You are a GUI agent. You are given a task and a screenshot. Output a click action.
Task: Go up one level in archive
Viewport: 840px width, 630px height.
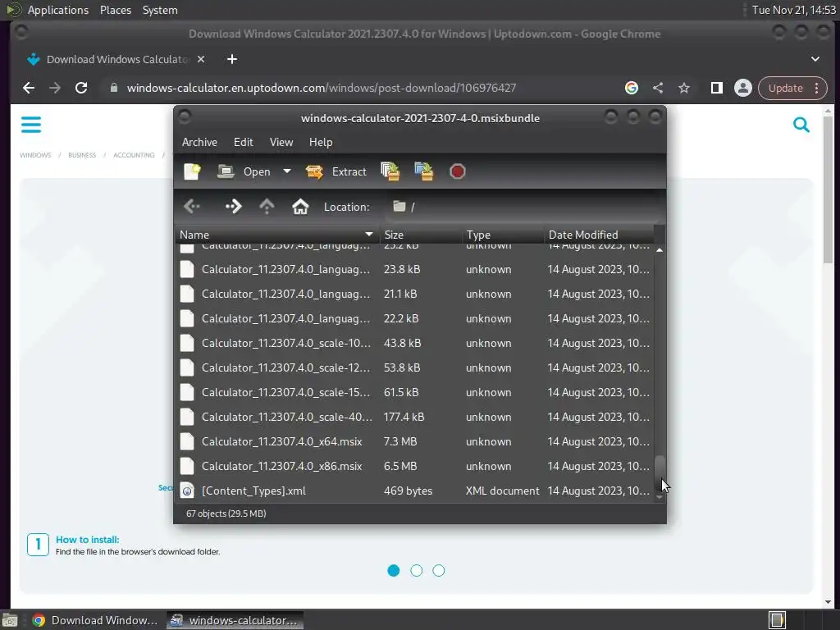coord(267,206)
